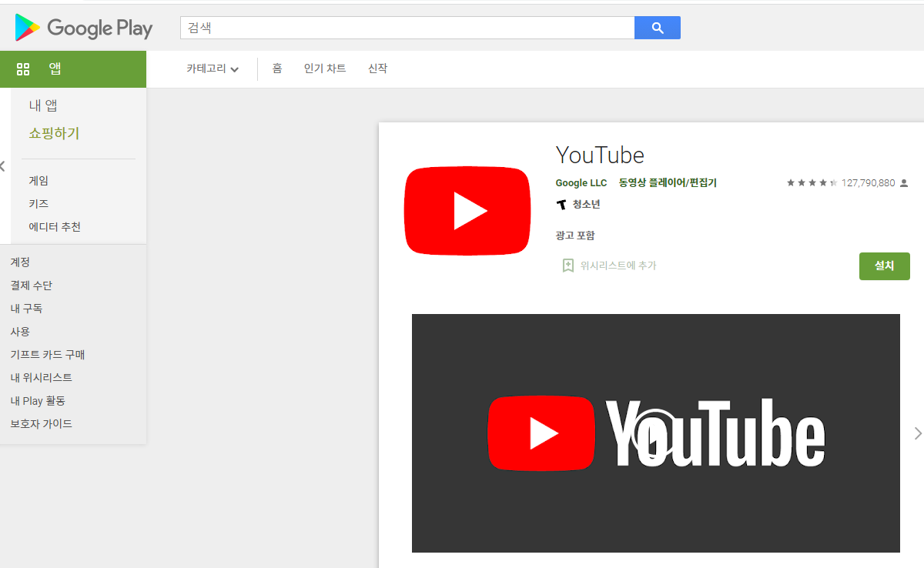Click the apps grid icon in green header
This screenshot has width=924, height=568.
coord(23,69)
